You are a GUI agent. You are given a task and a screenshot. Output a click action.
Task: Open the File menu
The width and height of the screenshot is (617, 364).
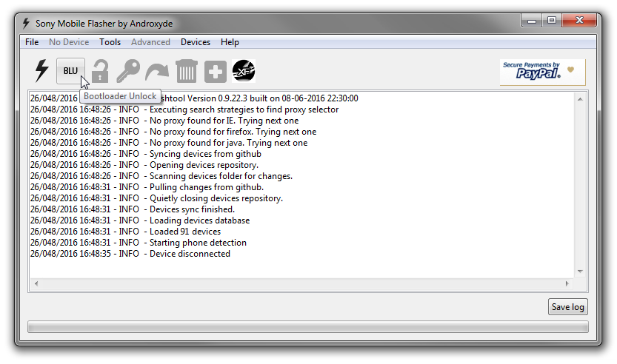tap(32, 42)
